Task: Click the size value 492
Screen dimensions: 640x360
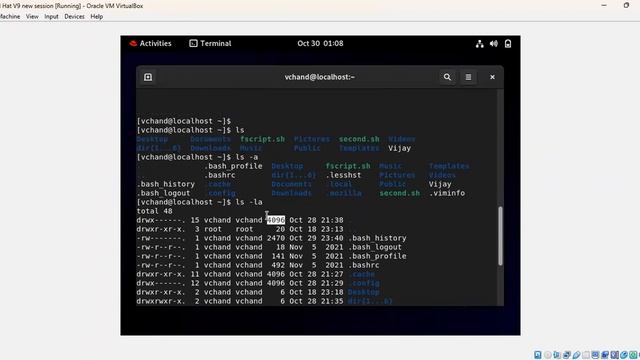Action: (278, 265)
